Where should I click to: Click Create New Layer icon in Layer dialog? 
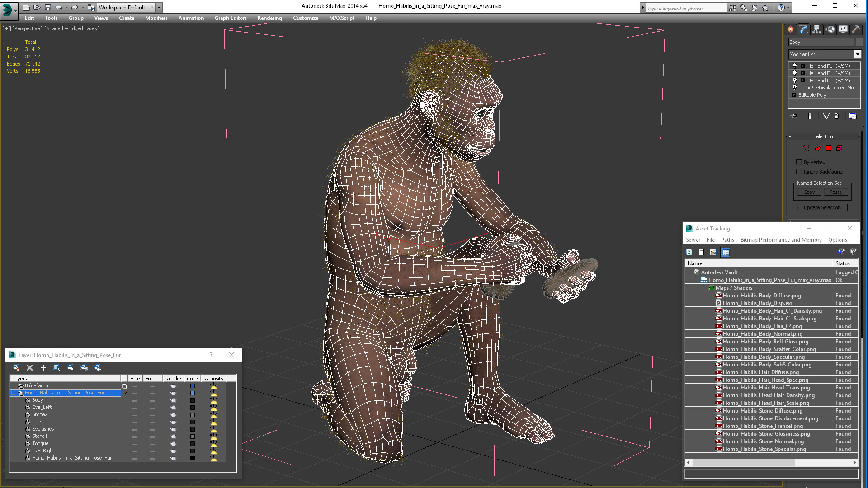[x=16, y=368]
